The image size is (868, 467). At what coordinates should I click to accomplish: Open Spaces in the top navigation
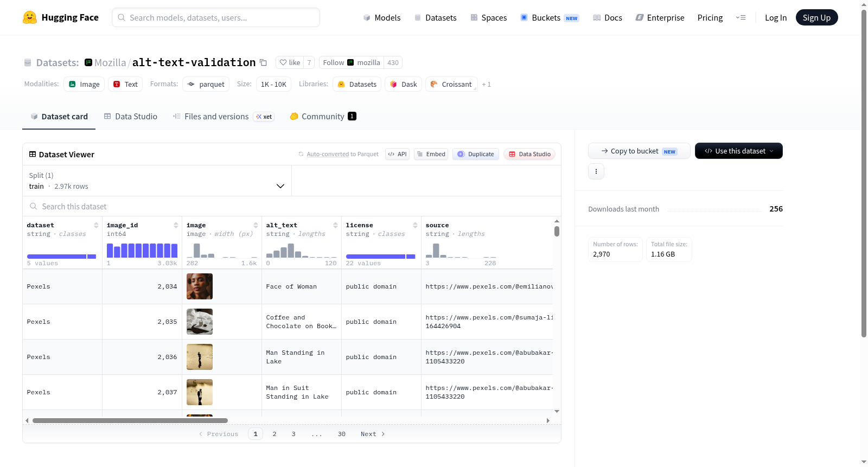click(488, 18)
